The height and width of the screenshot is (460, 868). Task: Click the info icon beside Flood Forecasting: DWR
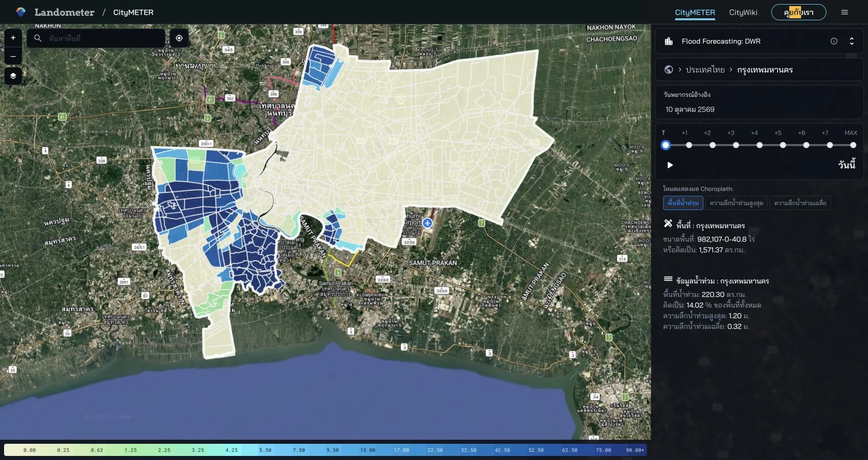click(x=834, y=41)
